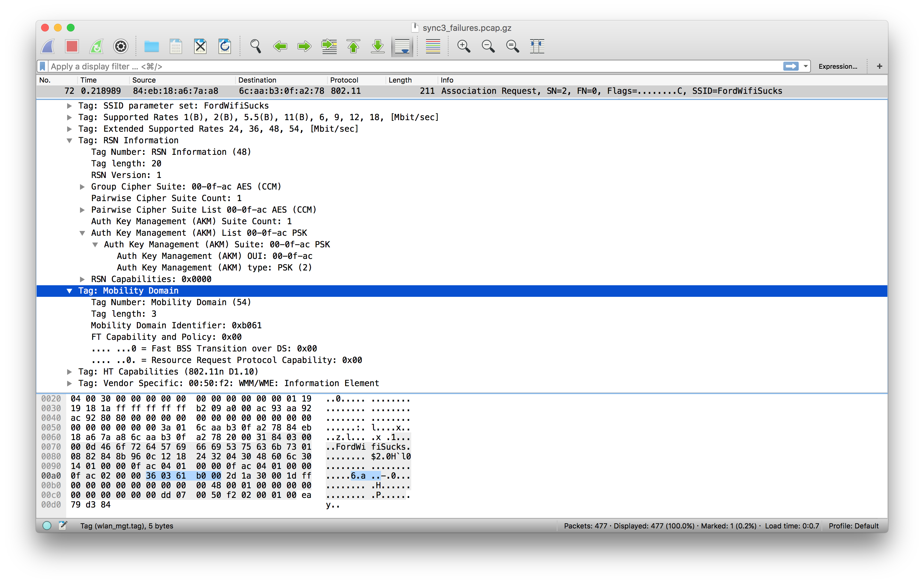Click the expert info status circle
Image resolution: width=924 pixels, height=584 pixels.
point(47,526)
